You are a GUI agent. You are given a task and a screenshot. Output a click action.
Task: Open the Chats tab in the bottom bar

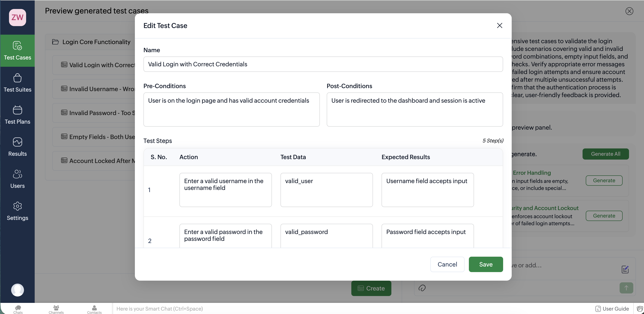[18, 309]
